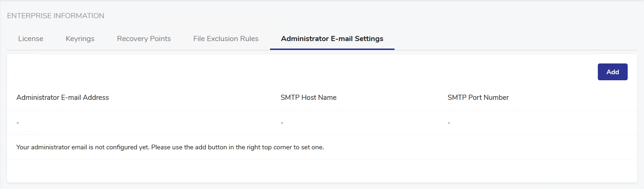Click the blank row below the message
The width and height of the screenshot is (644, 189).
point(322,171)
